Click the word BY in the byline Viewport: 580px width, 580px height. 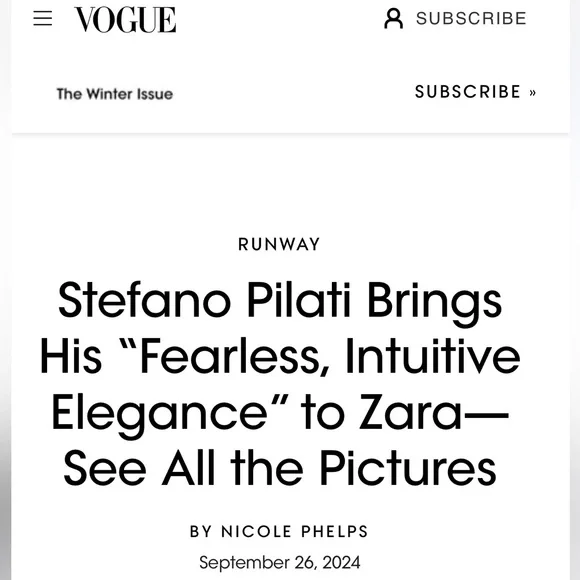point(201,531)
